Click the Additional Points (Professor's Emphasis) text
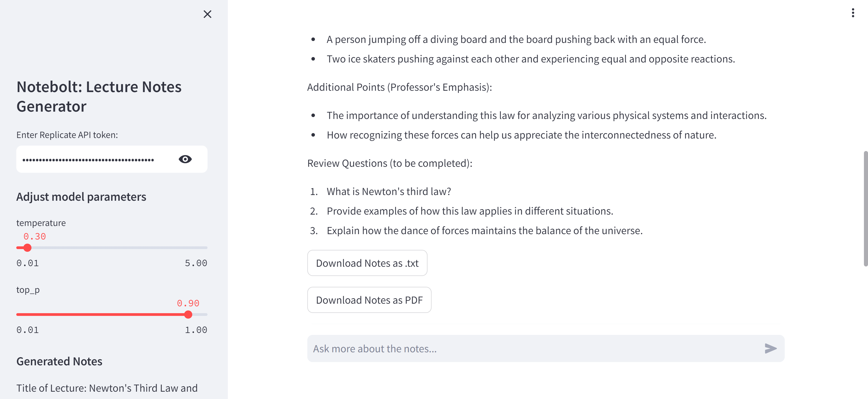The height and width of the screenshot is (399, 868). [400, 87]
